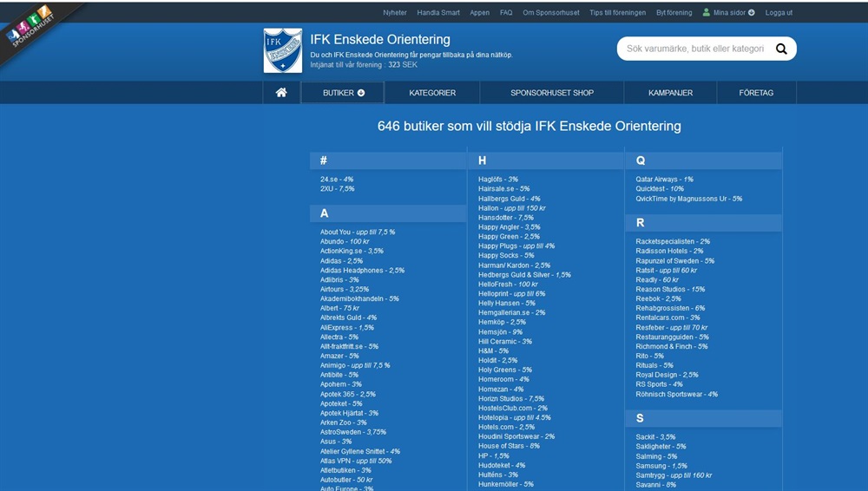
Task: Open the Readly store link
Action: pyautogui.click(x=656, y=279)
